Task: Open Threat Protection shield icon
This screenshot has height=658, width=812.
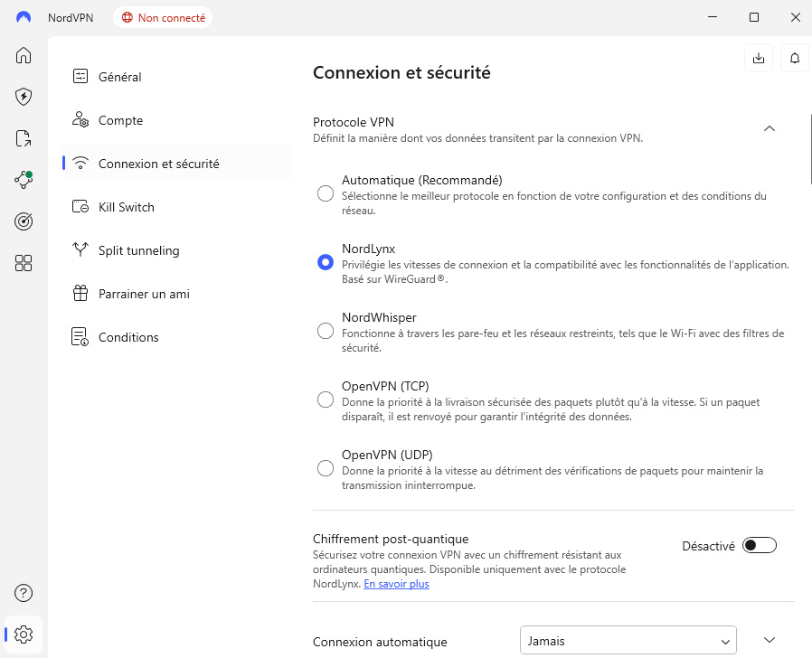Action: pos(24,97)
